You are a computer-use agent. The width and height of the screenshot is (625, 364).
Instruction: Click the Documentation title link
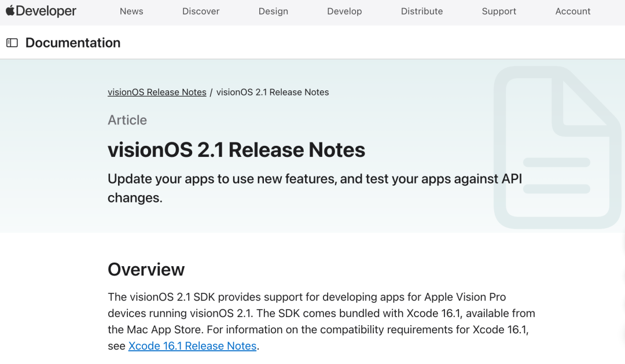click(x=73, y=43)
